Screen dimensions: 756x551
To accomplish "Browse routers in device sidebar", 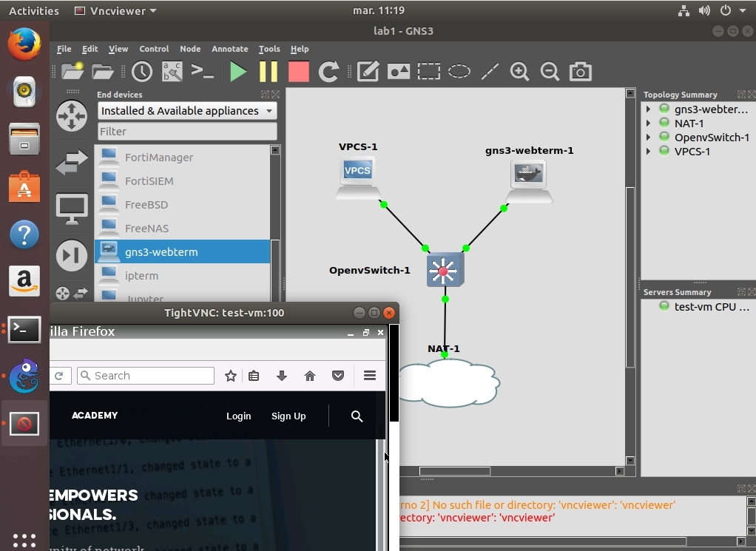I will 72,115.
